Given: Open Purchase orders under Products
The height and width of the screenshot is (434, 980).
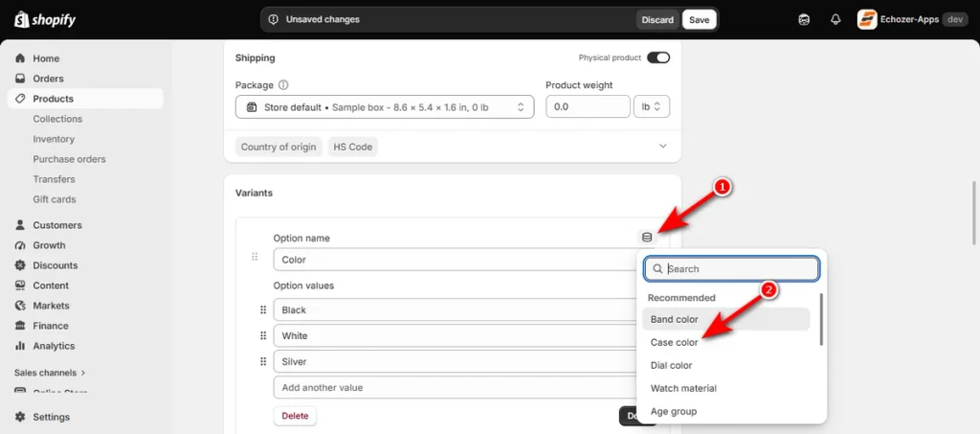Looking at the screenshot, I should [x=69, y=159].
